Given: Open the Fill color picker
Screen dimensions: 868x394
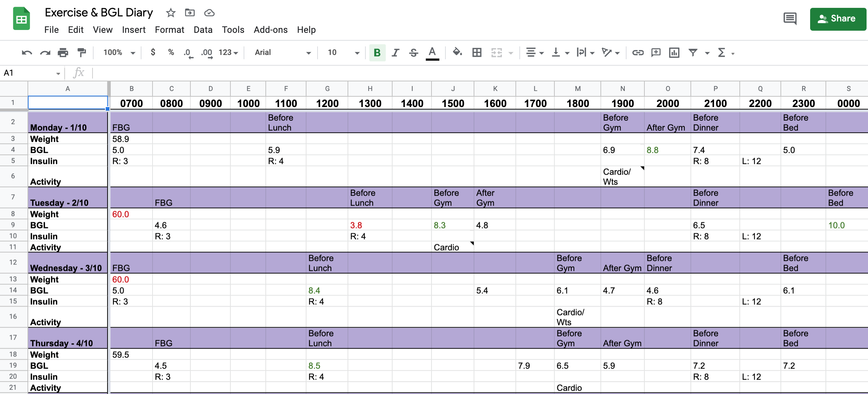Looking at the screenshot, I should pos(457,53).
